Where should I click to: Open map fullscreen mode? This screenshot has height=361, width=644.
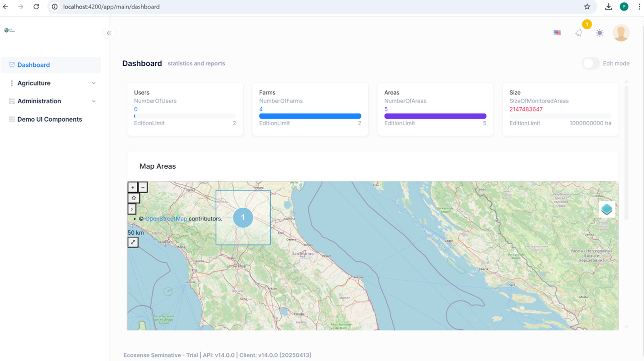133,242
